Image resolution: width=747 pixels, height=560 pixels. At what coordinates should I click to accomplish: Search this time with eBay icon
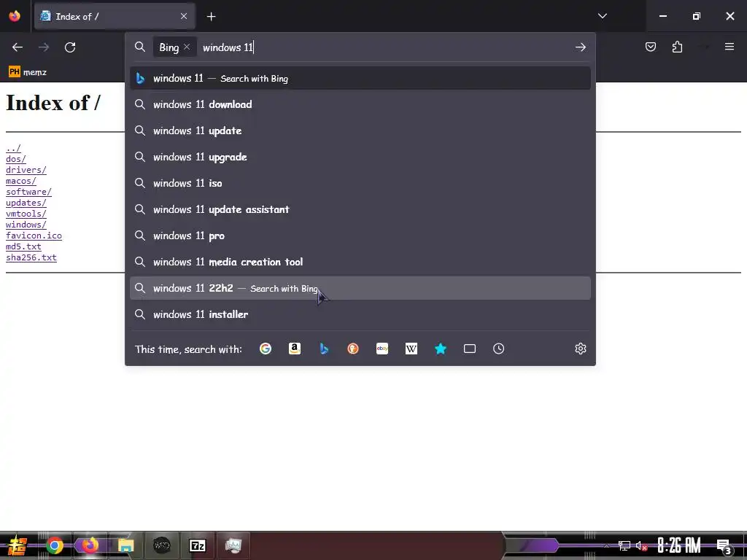pos(382,349)
